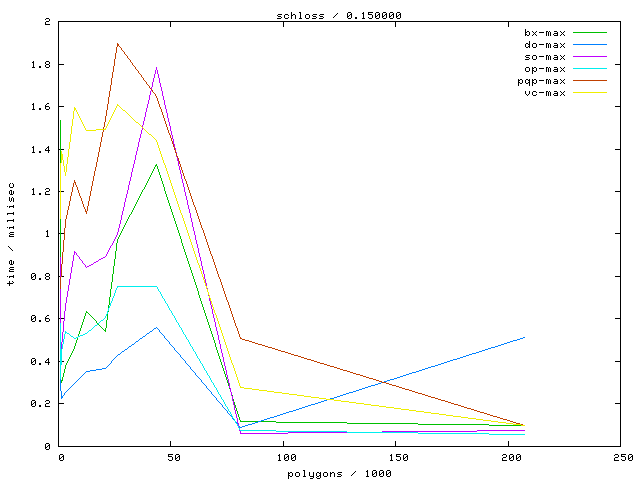Click green line sample beside bx-max
This screenshot has width=640, height=480.
[x=589, y=33]
